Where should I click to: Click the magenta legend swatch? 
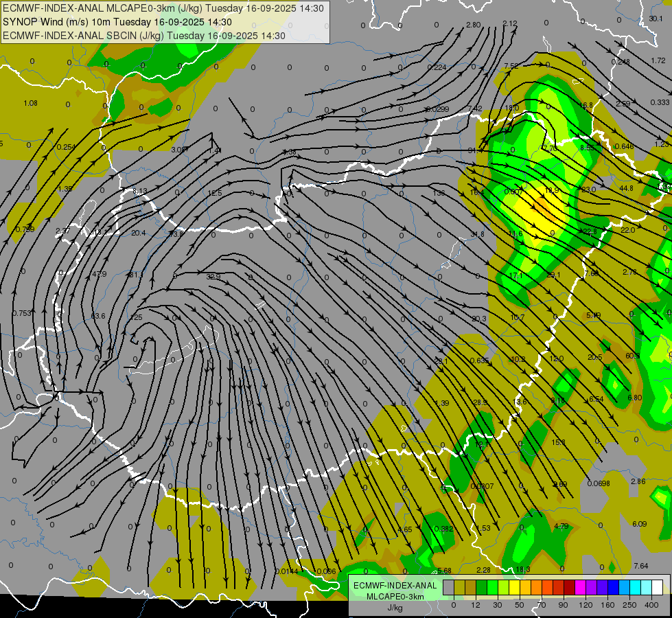point(580,588)
